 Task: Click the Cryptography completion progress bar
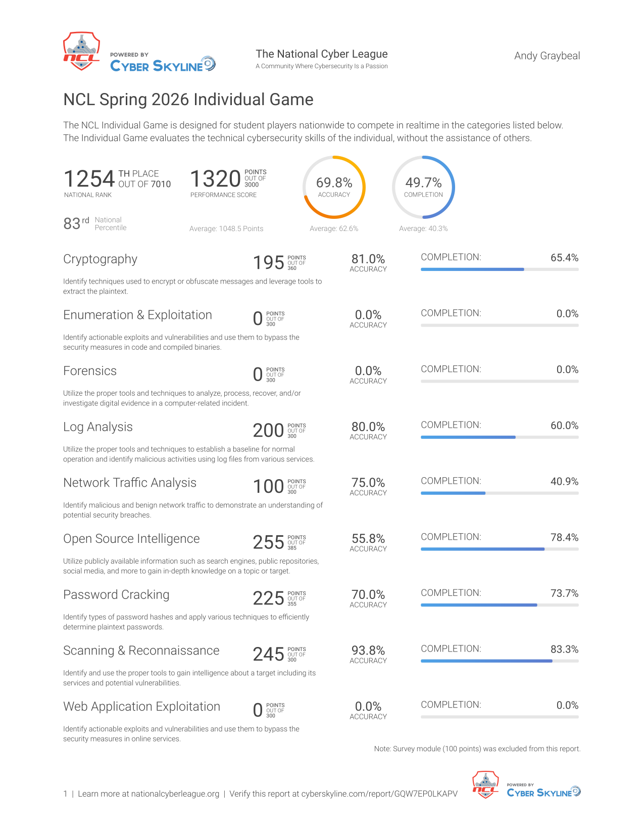500,269
